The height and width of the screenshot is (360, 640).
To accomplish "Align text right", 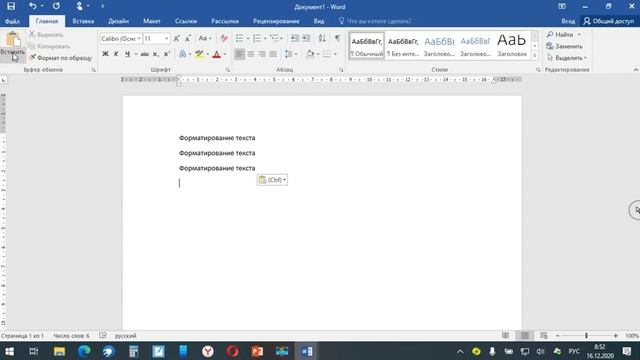I will 262,54.
